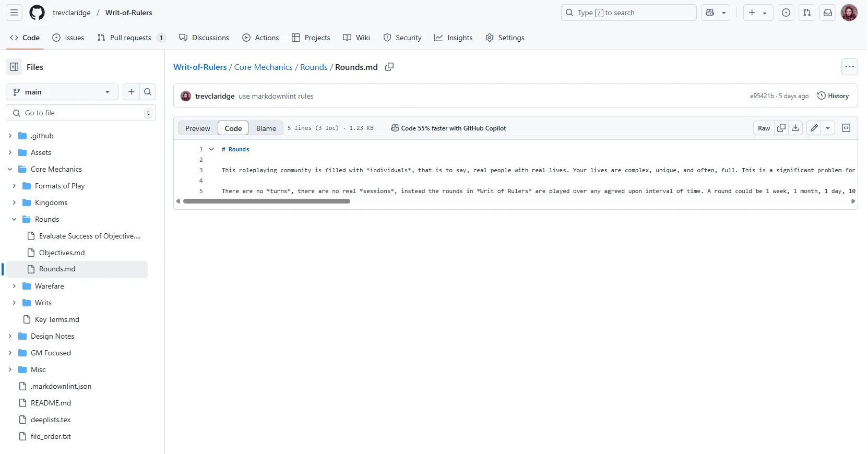Copy raw file contents
The height and width of the screenshot is (454, 868).
(x=781, y=128)
